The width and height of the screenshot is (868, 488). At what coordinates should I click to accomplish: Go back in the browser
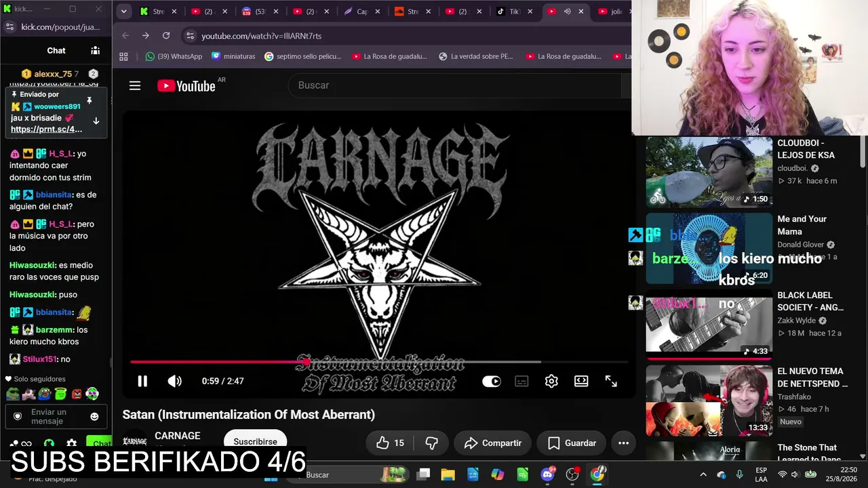point(125,35)
